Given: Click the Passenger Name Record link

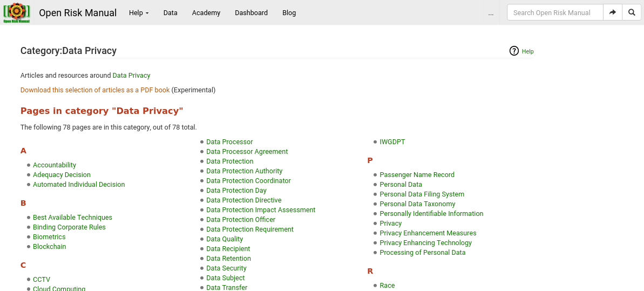Looking at the screenshot, I should [x=417, y=175].
